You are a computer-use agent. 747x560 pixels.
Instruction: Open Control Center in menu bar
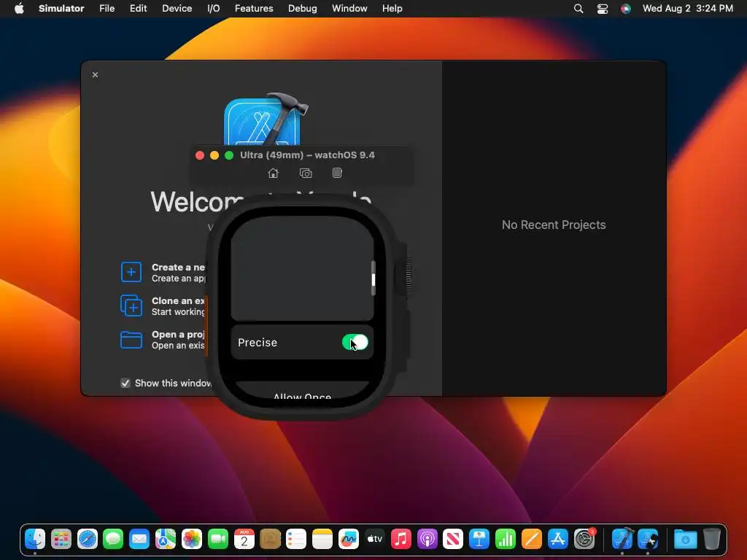602,9
